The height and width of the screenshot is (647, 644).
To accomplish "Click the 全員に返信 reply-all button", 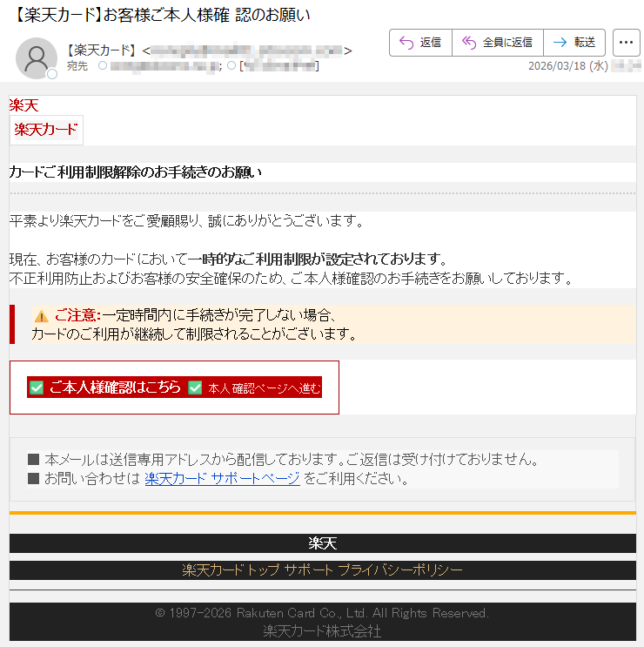I will (x=498, y=43).
